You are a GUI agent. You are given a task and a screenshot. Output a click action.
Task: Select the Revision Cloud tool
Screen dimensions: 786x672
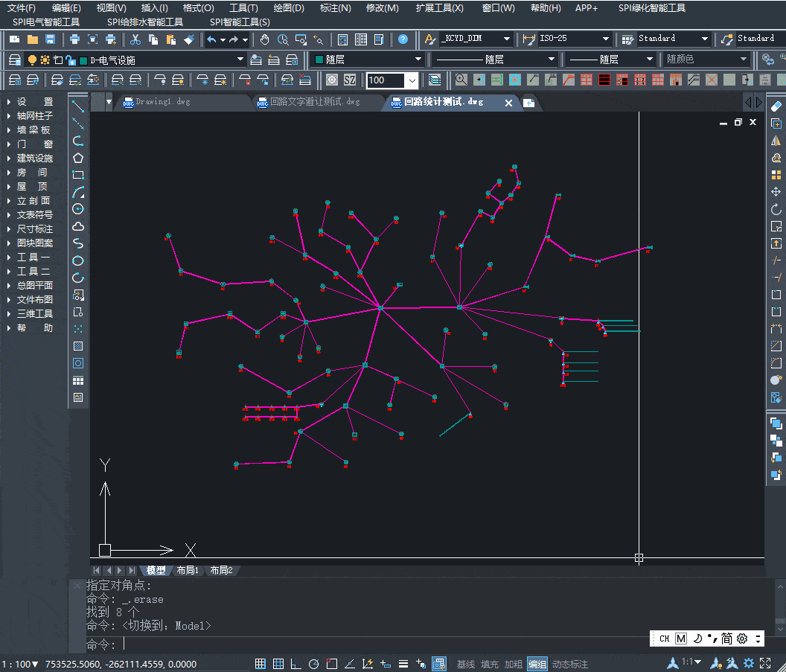click(x=78, y=226)
